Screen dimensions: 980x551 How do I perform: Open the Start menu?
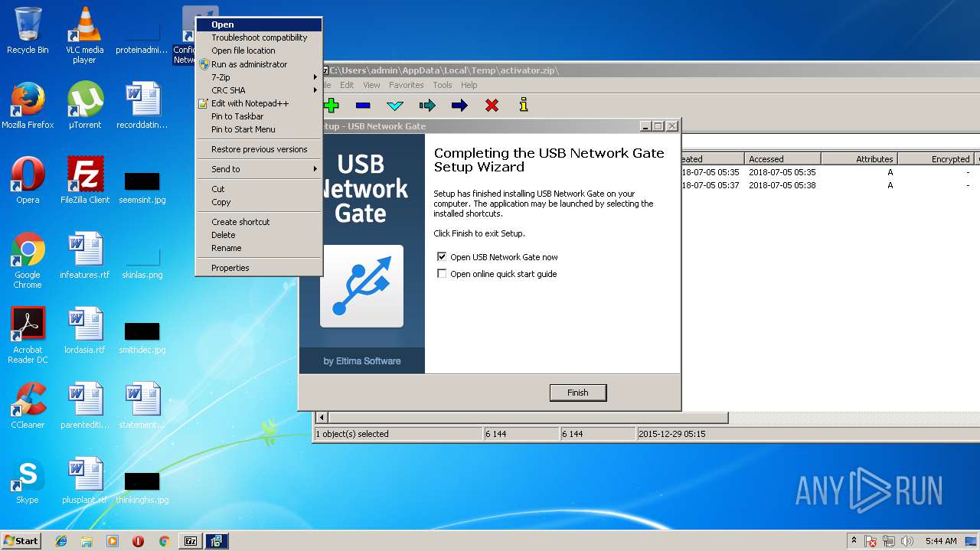(21, 541)
